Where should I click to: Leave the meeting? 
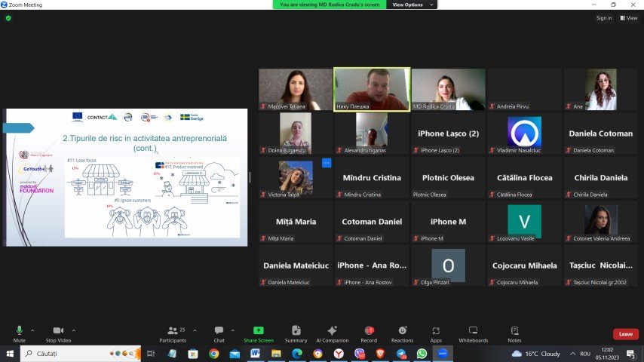click(x=625, y=334)
